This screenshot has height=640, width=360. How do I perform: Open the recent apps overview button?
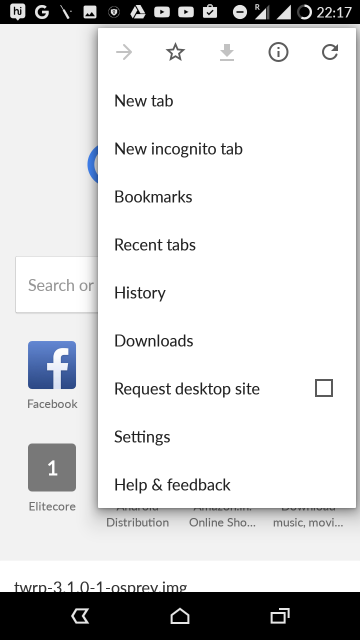click(280, 616)
